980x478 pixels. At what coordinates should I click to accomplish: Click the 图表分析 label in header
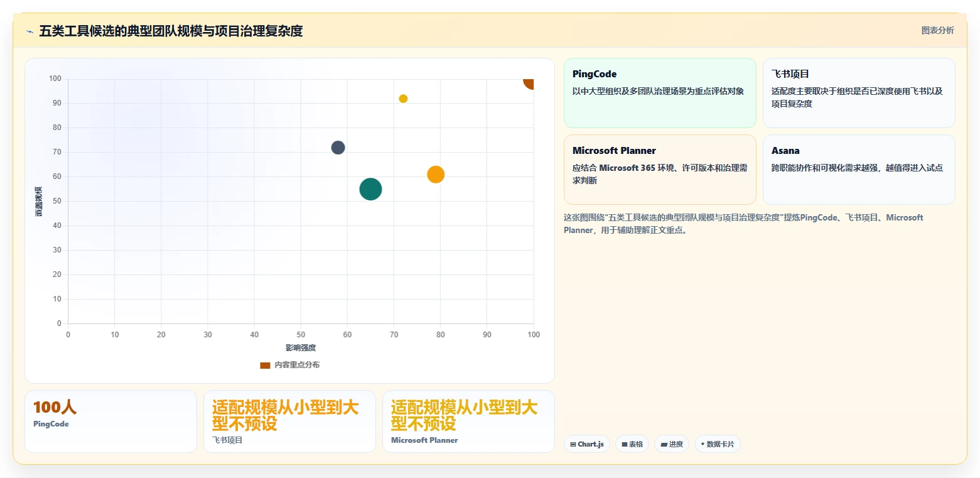pyautogui.click(x=937, y=30)
